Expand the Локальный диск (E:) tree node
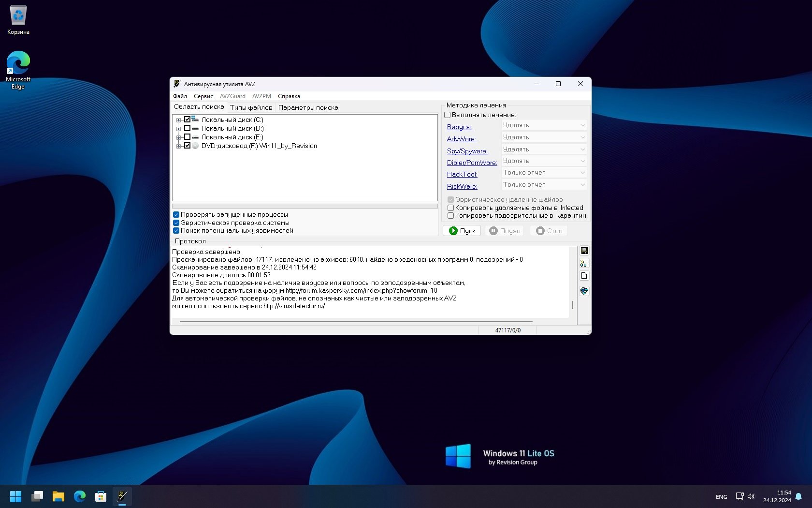Image resolution: width=812 pixels, height=508 pixels. coord(178,137)
